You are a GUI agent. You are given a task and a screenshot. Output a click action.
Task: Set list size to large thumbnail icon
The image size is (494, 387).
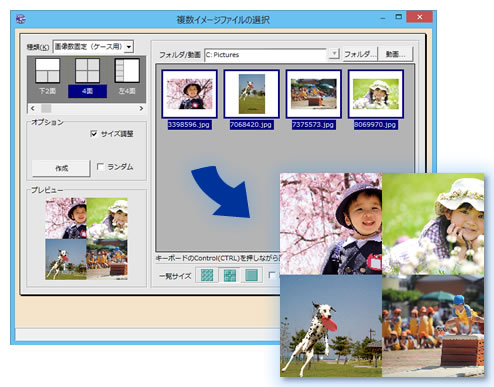coord(251,275)
